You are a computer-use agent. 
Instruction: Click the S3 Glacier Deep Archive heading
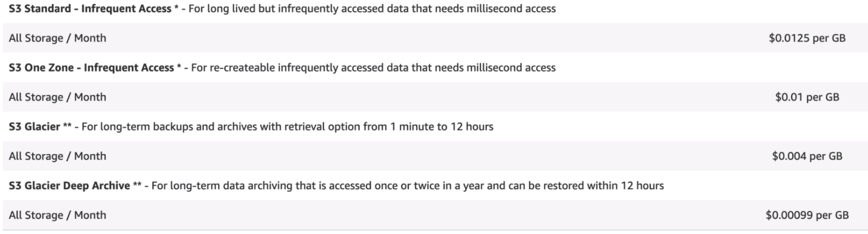click(x=69, y=185)
